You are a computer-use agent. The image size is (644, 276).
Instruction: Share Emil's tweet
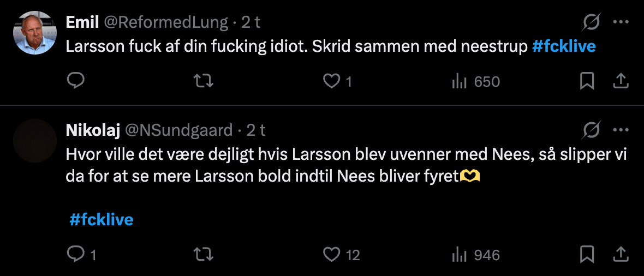coord(621,81)
